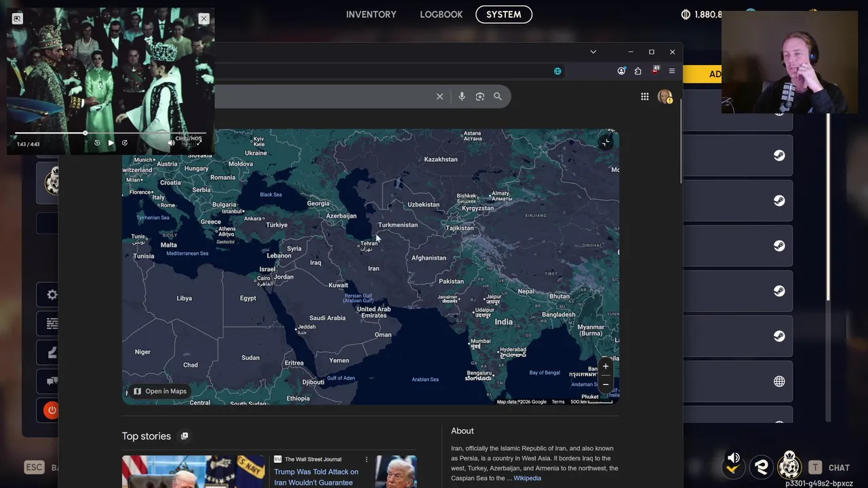868x488 pixels.
Task: Open the Google apps grid
Action: pyautogui.click(x=645, y=97)
